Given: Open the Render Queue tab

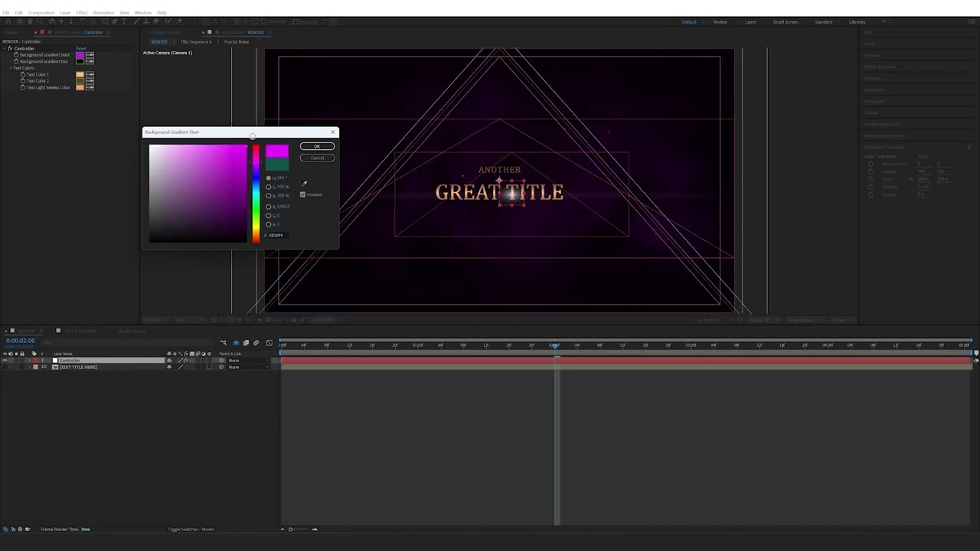Looking at the screenshot, I should pyautogui.click(x=132, y=331).
